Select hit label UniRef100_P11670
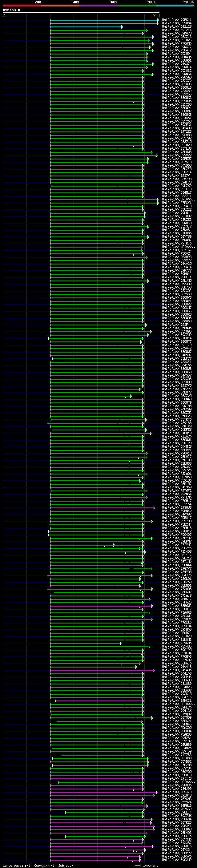 [x=176, y=437]
